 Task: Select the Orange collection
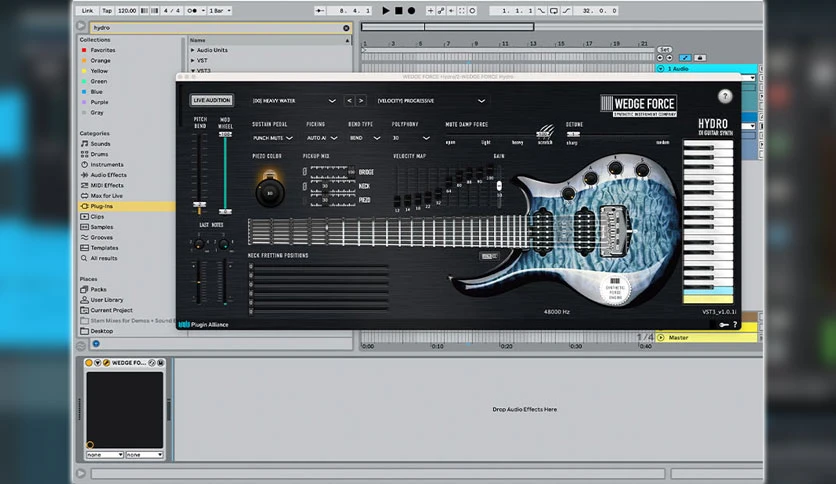[x=100, y=61]
